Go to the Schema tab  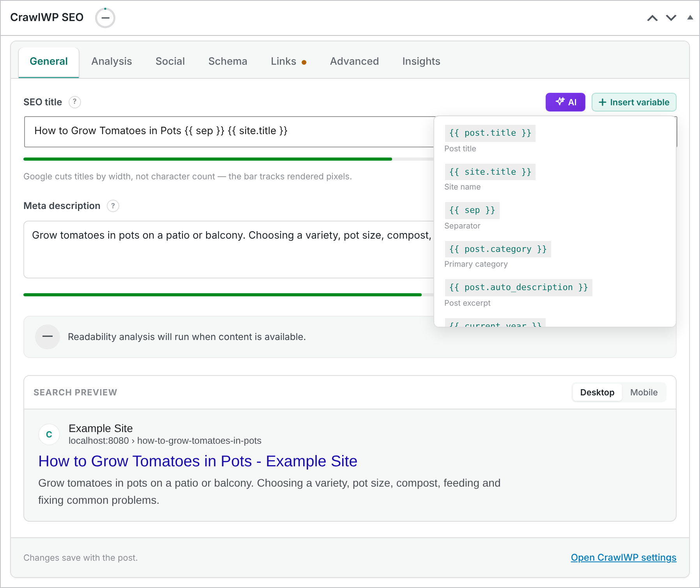tap(228, 62)
